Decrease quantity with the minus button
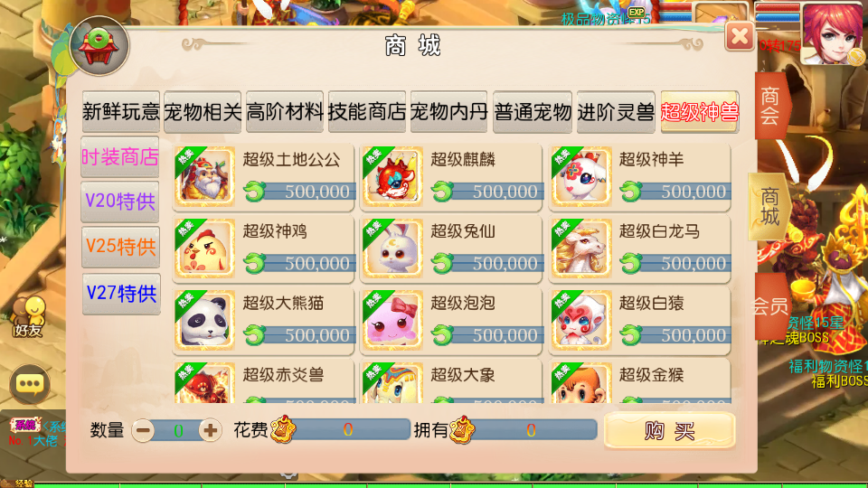868x488 pixels. (x=143, y=430)
